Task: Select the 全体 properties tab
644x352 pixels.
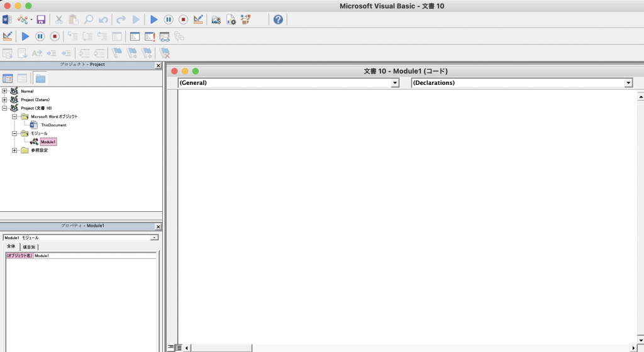Action: tap(11, 247)
